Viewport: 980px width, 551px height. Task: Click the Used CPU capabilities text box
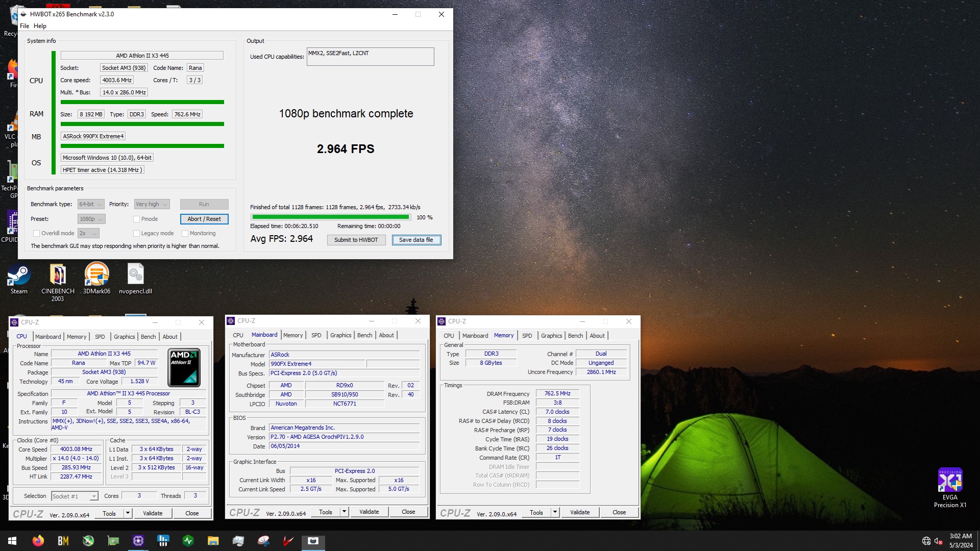click(x=370, y=57)
